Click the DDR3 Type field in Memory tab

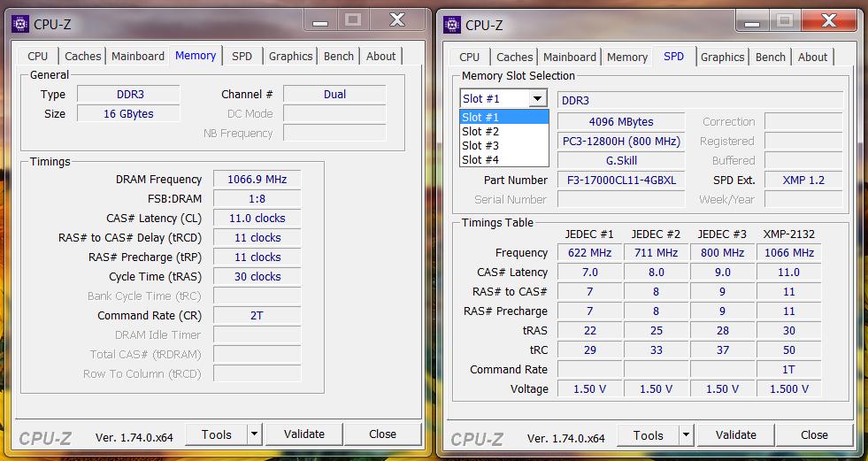point(128,95)
